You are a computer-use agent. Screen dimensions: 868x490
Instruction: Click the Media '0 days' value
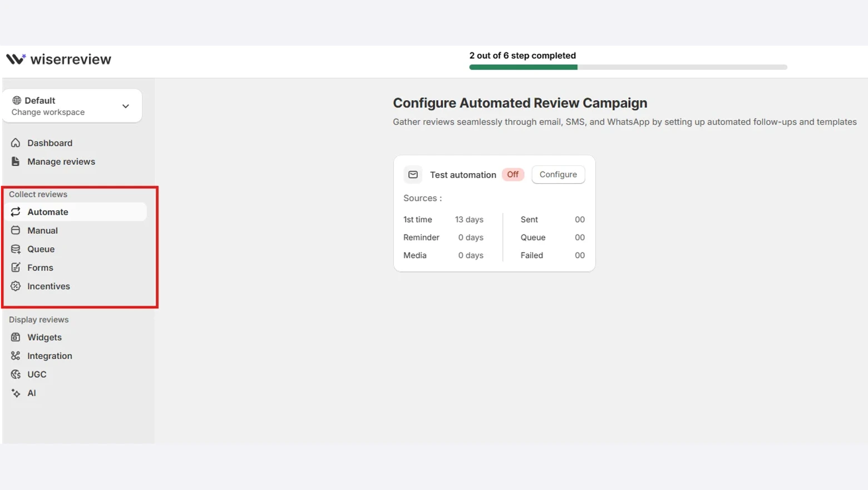click(471, 255)
